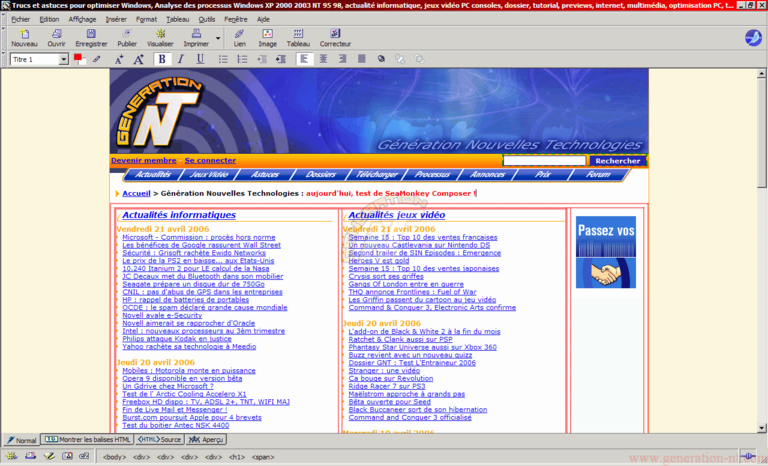Insert a table using the Tableau toolbar icon
768x466 pixels.
click(298, 38)
